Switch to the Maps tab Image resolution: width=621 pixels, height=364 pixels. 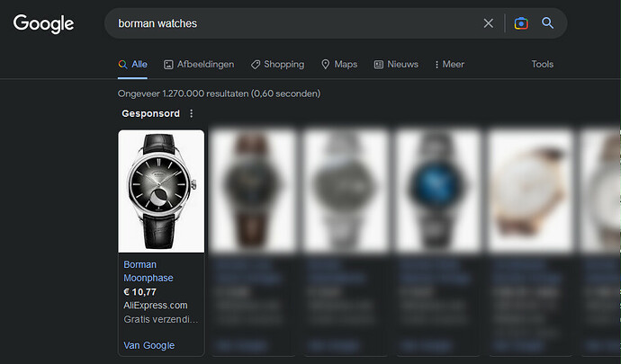[339, 65]
